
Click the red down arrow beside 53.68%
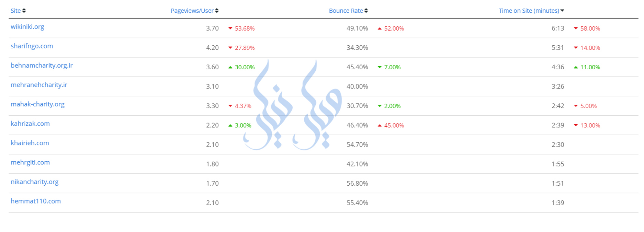pyautogui.click(x=230, y=28)
